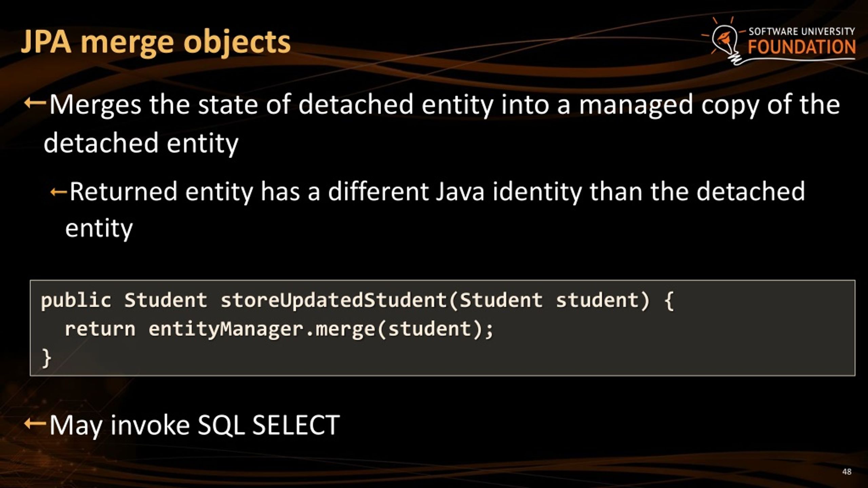Click the arrow bullet before "May invoke"
This screenshot has height=488, width=868.
pyautogui.click(x=35, y=423)
